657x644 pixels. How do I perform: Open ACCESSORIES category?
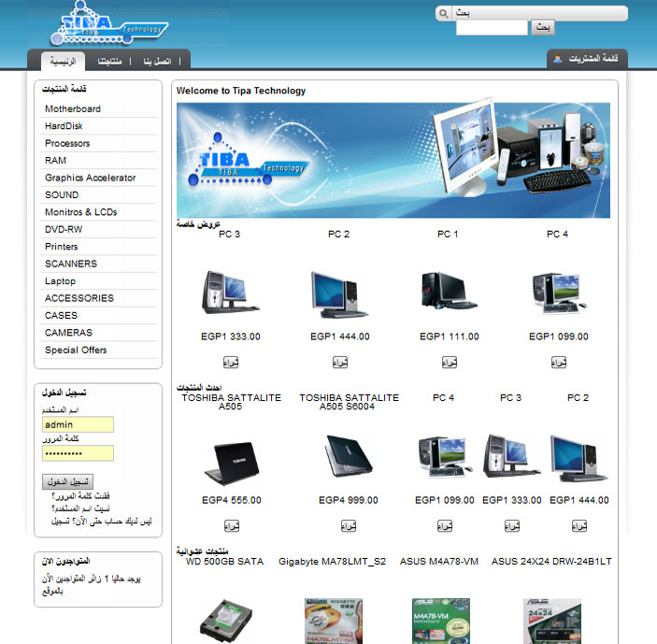pyautogui.click(x=79, y=298)
